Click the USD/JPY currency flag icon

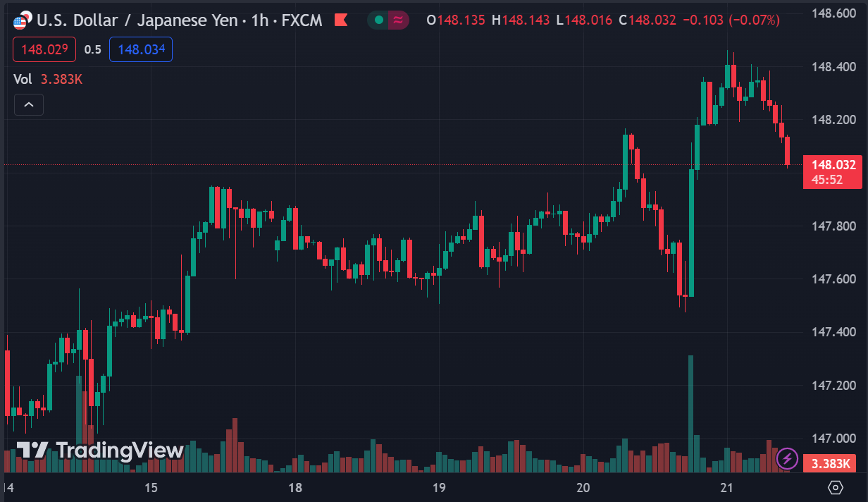[23, 20]
